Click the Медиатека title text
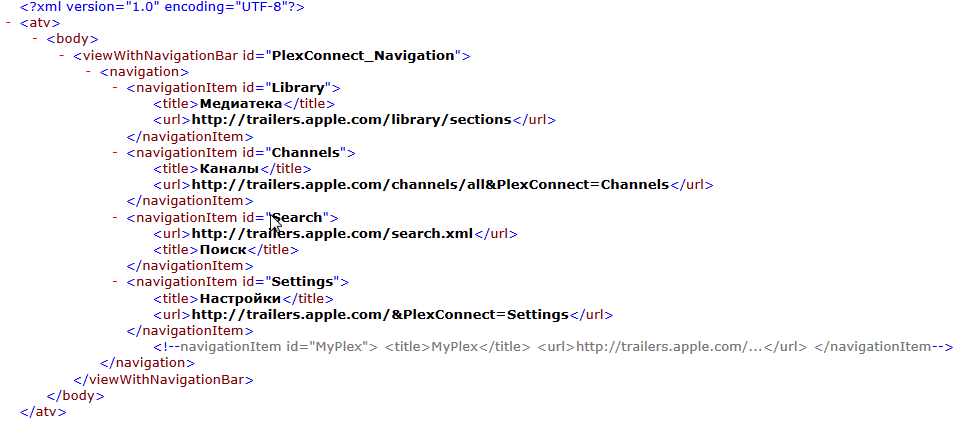The height and width of the screenshot is (432, 979). click(241, 104)
